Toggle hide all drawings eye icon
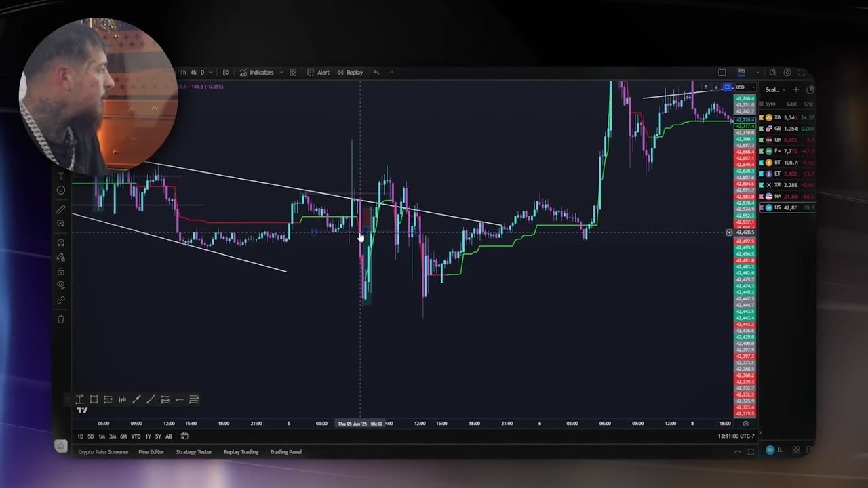 61,285
